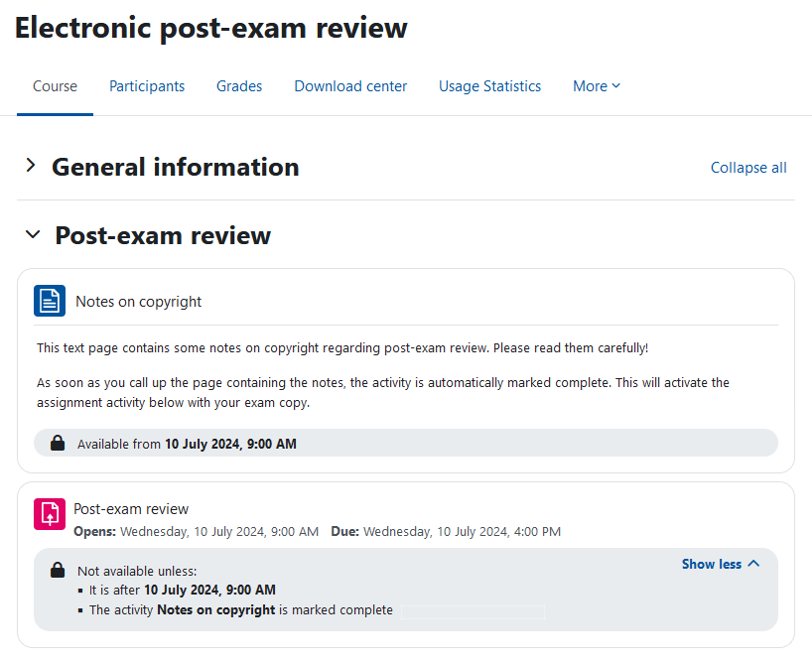Open the More navigation dropdown
This screenshot has height=663, width=812.
pyautogui.click(x=596, y=86)
